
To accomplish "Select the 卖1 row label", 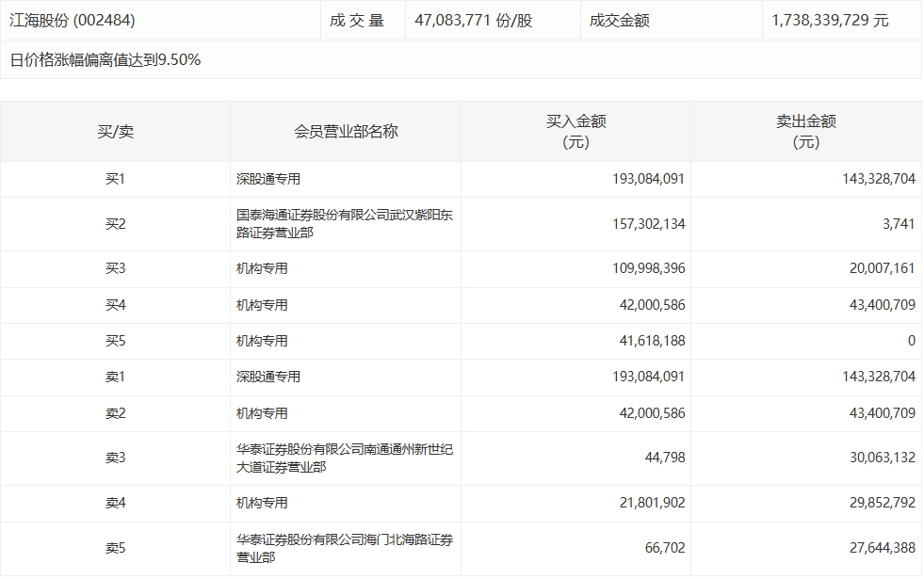I will [115, 377].
